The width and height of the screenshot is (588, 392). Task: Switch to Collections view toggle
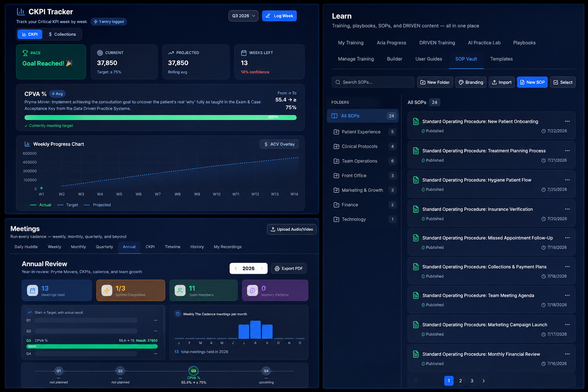62,34
